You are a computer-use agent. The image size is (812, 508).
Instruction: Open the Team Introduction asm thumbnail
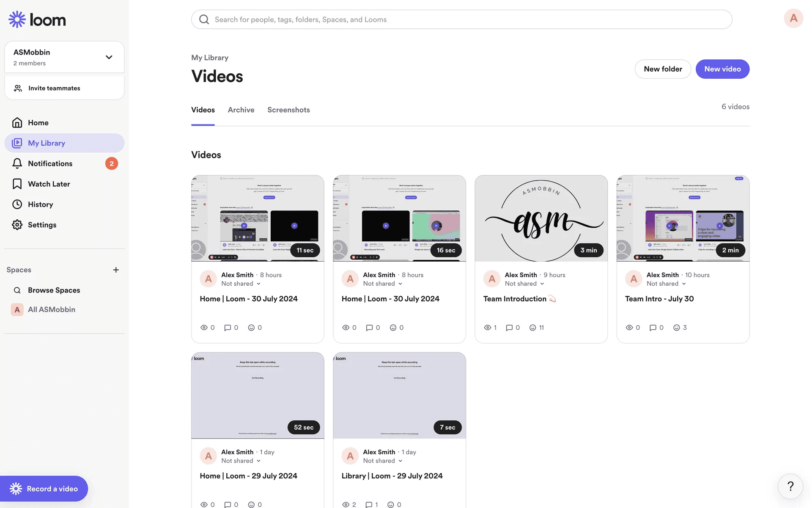[541, 218]
